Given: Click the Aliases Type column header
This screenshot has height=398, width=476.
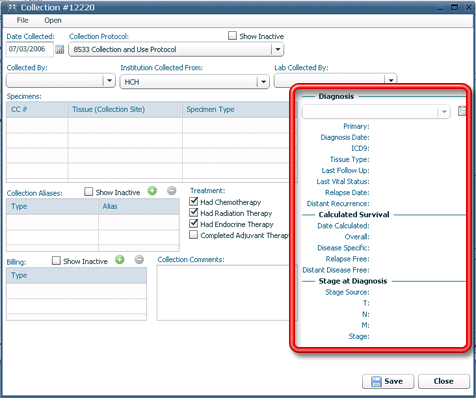Looking at the screenshot, I should point(52,207).
